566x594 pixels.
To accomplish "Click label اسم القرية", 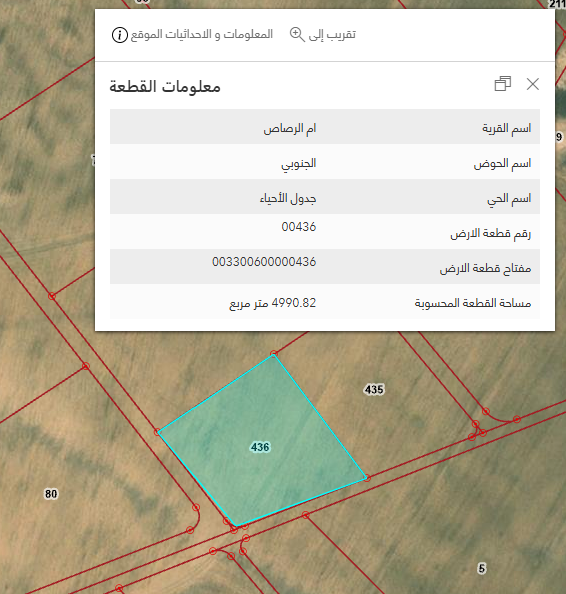I will pos(507,128).
